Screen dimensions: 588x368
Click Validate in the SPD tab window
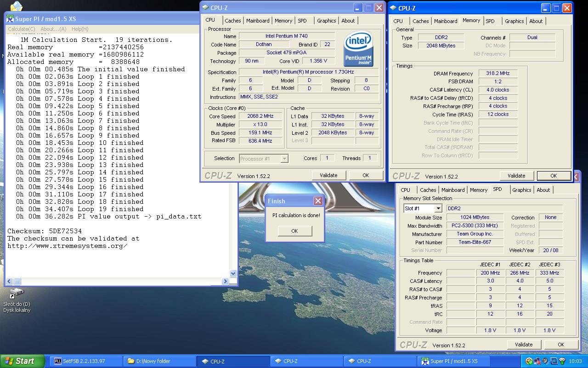point(524,345)
